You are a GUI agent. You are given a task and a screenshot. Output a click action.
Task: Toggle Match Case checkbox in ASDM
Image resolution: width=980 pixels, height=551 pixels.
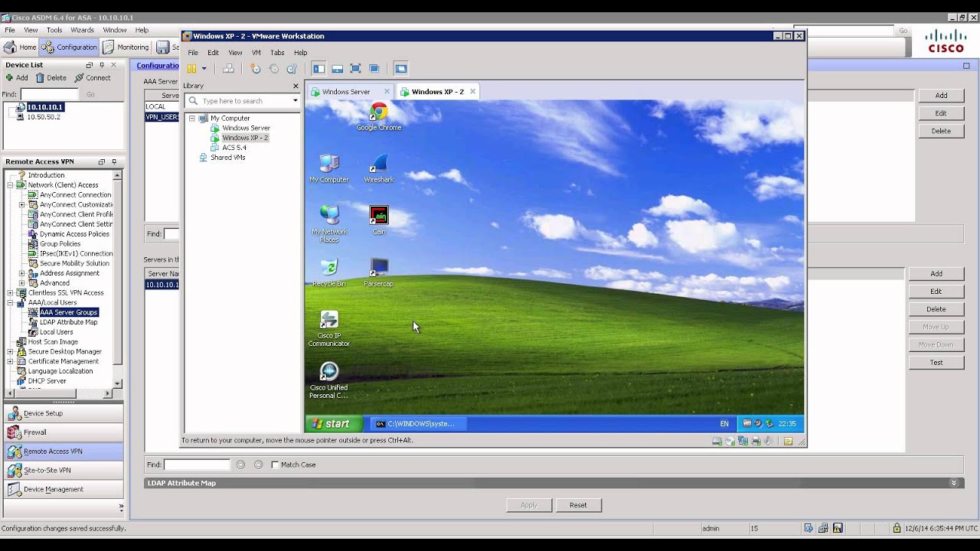coord(275,465)
